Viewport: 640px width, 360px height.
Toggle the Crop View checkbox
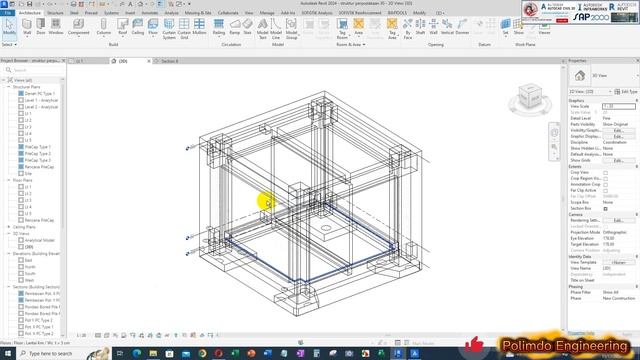pos(605,173)
